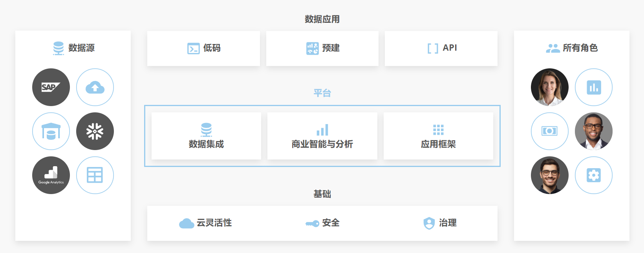Select the money banknote role icon

tap(549, 131)
